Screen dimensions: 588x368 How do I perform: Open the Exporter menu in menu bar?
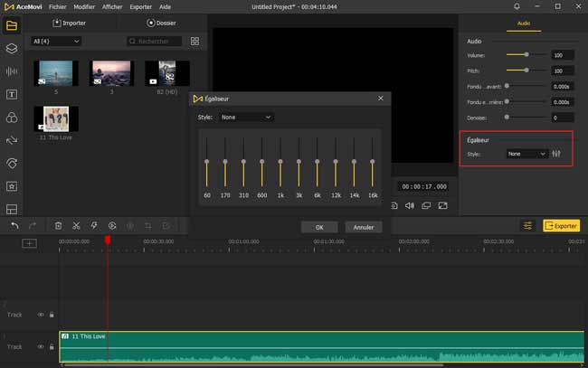[138, 6]
